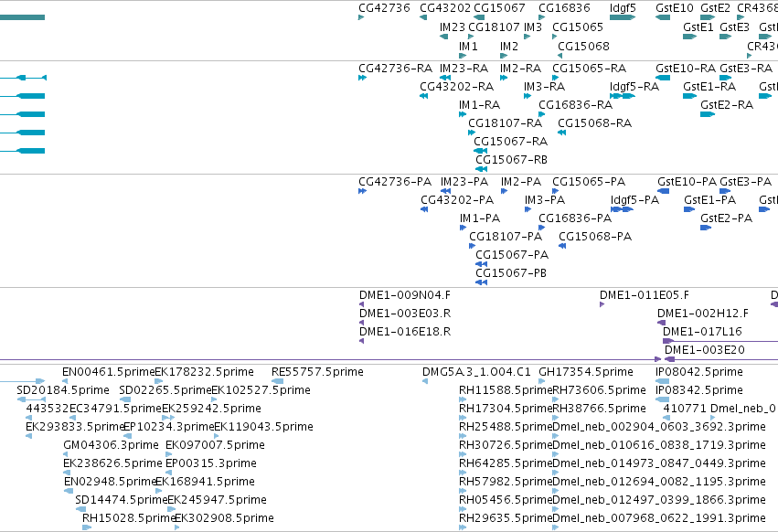Select EST RH38766.5prime
Screen dimensions: 778x532
coord(600,409)
